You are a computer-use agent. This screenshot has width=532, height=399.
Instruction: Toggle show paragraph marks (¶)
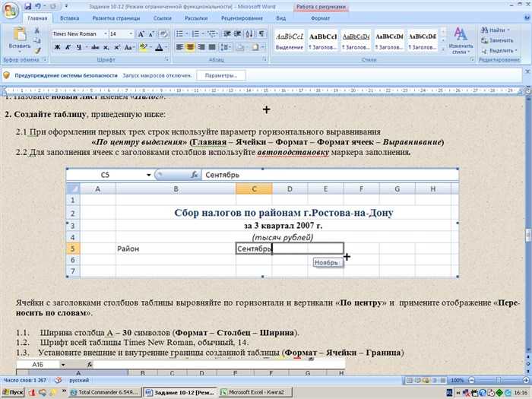pos(261,33)
